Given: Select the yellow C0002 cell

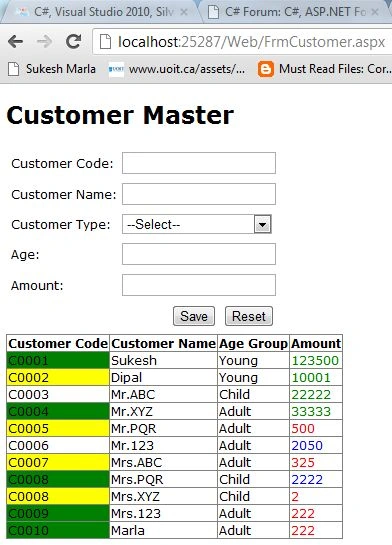Looking at the screenshot, I should click(58, 377).
